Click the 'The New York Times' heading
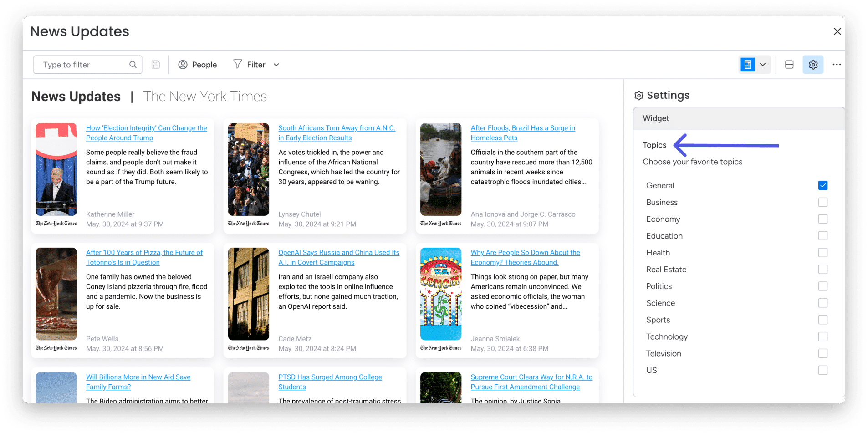This screenshot has height=433, width=868. (x=205, y=97)
